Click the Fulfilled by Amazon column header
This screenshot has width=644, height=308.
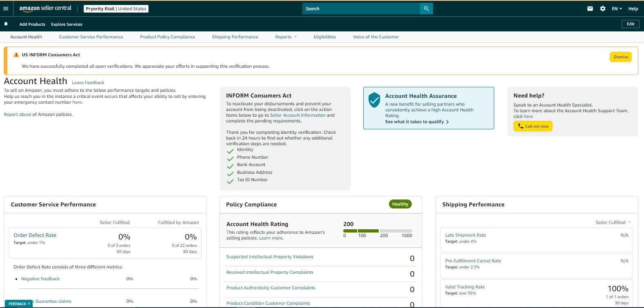pos(178,222)
